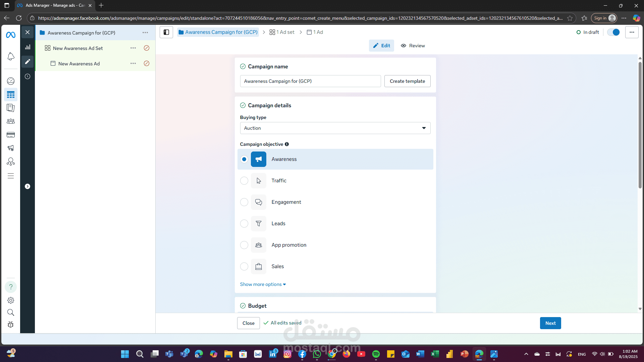644x362 pixels.
Task: Click the Next button
Action: click(x=550, y=323)
